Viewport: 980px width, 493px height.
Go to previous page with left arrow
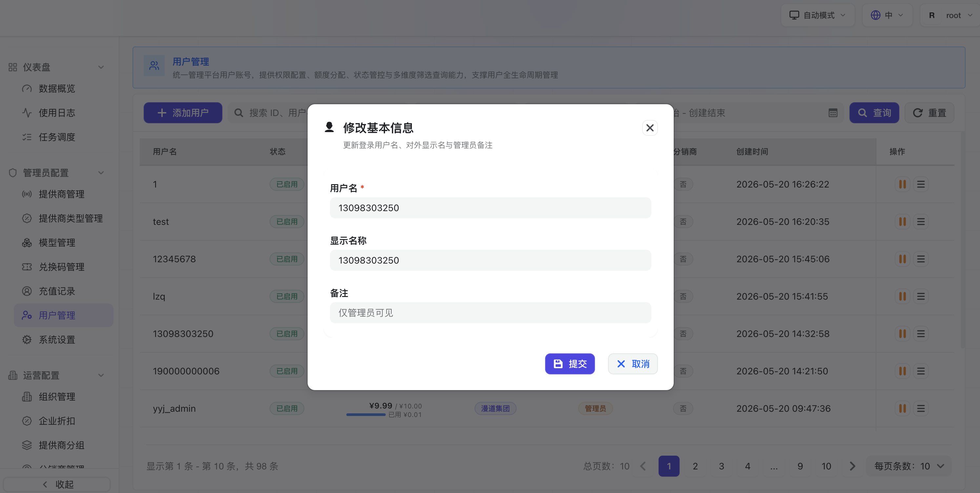(643, 466)
